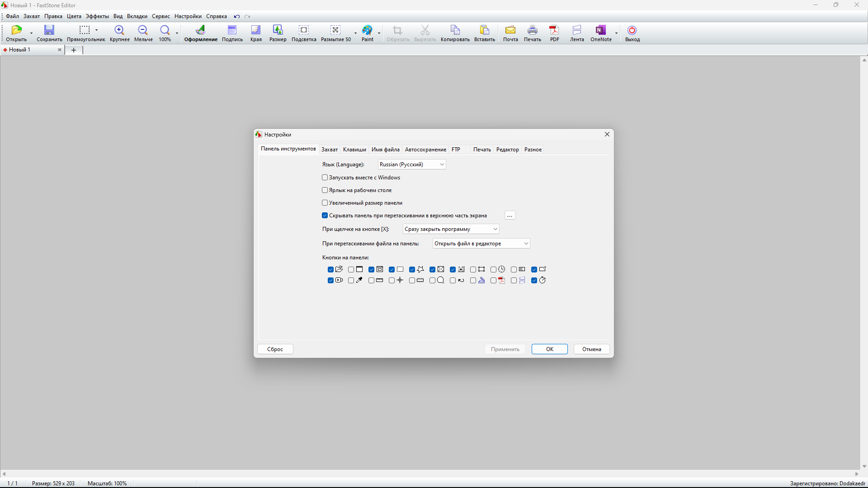The height and width of the screenshot is (488, 868).
Task: Click the zoom-in Крупнее magnifier icon
Action: point(119,30)
